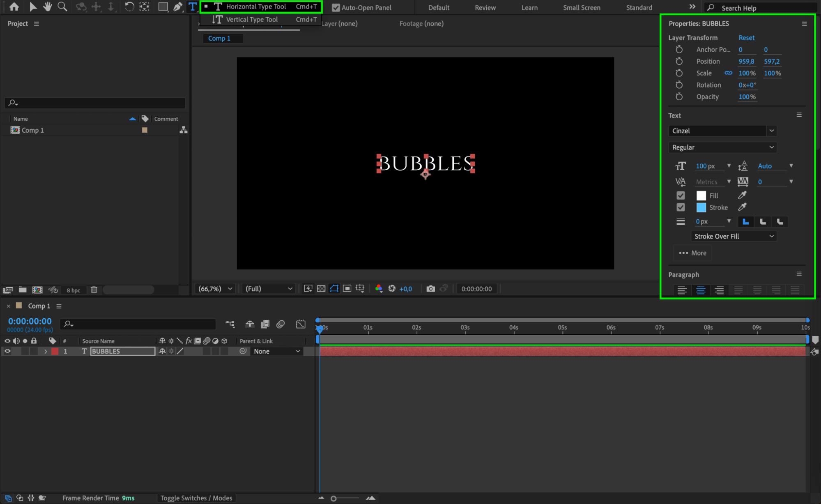Select the Hand tool
This screenshot has width=821, height=504.
pos(48,7)
